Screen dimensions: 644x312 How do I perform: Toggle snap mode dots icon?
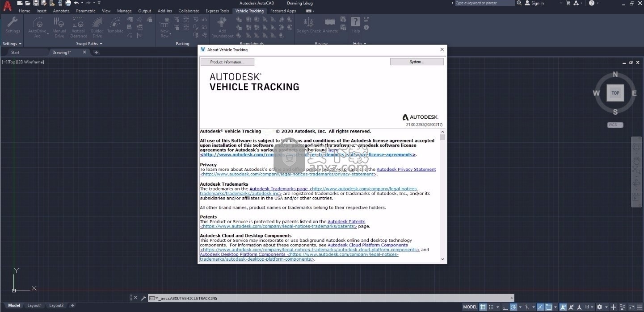click(491, 307)
